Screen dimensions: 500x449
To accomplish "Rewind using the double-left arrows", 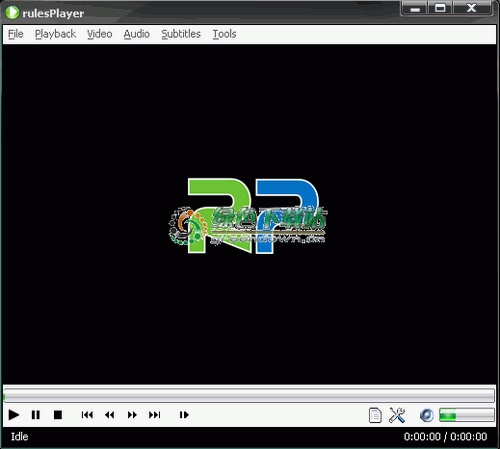I will [x=110, y=415].
